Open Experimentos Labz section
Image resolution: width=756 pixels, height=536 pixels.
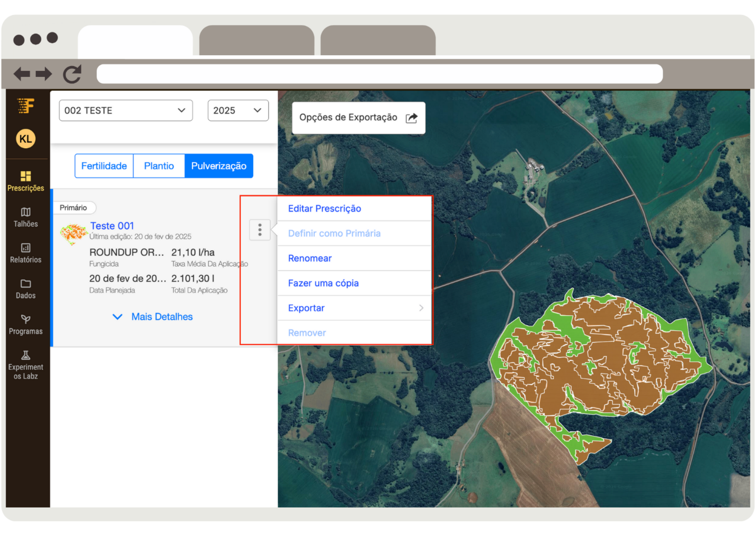pos(26,365)
